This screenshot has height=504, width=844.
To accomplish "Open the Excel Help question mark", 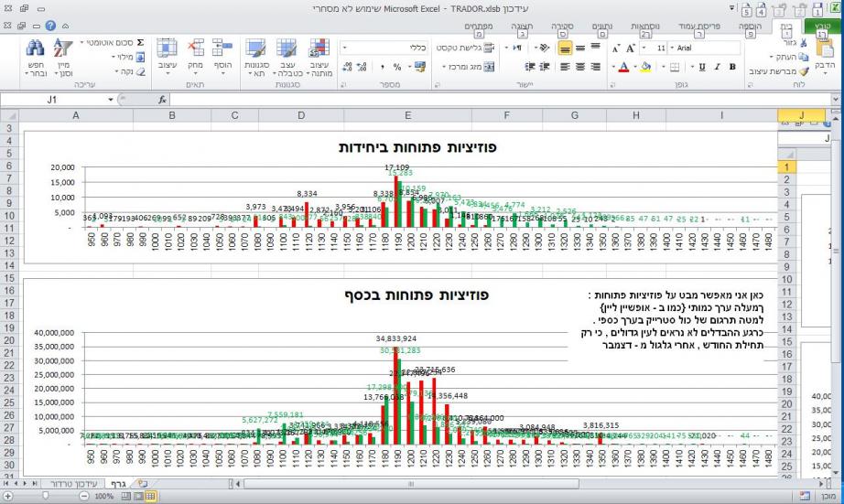I will point(52,27).
